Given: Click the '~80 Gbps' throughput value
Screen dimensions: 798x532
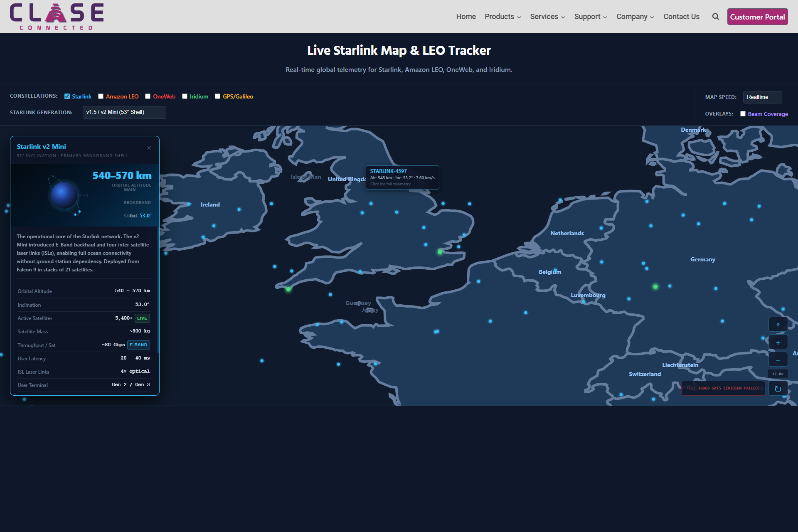Looking at the screenshot, I should click(113, 345).
